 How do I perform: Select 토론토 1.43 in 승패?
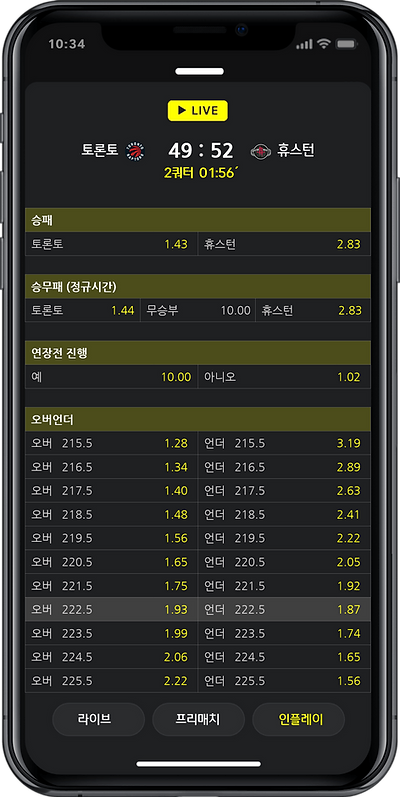111,244
